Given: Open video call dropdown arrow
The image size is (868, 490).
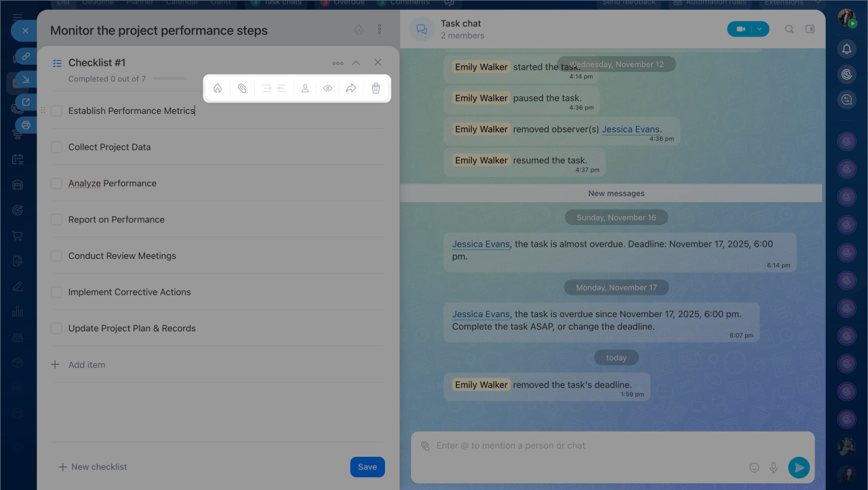Looking at the screenshot, I should [x=760, y=29].
